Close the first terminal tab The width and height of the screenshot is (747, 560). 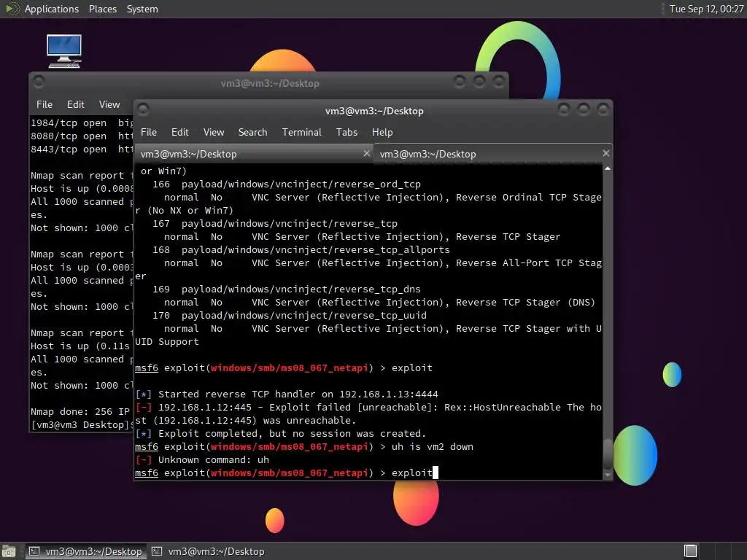tap(366, 153)
